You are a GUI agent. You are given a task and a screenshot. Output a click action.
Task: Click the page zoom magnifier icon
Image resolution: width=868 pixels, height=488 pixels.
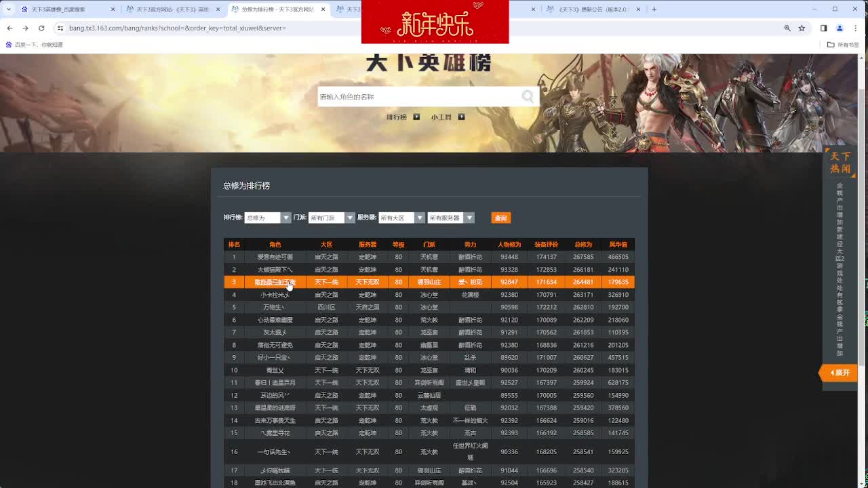tap(787, 28)
